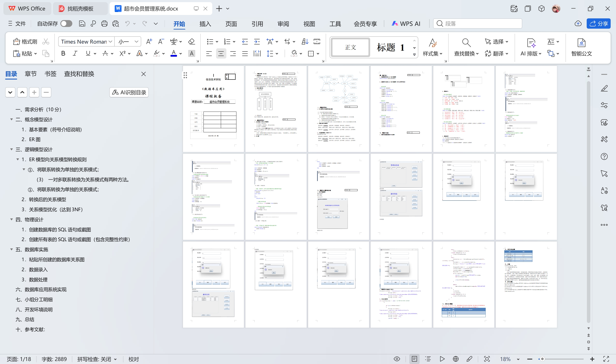This screenshot has width=616, height=364.
Task: Apply center paragraph alignment
Action: (221, 53)
